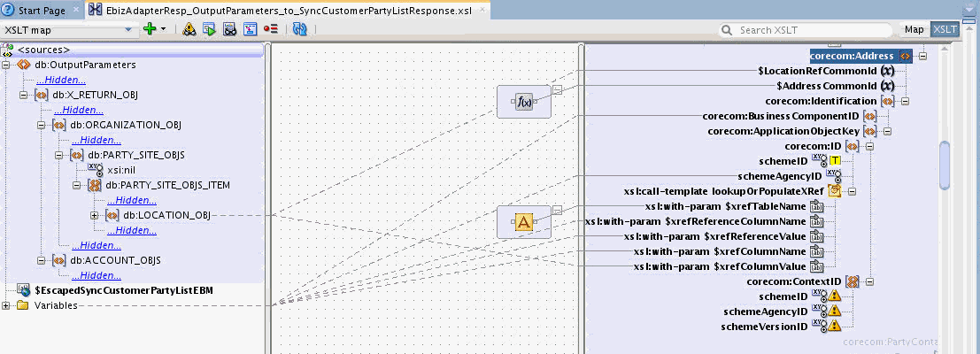The width and height of the screenshot is (980, 354).
Task: Select the sources header row
Action: (x=131, y=50)
